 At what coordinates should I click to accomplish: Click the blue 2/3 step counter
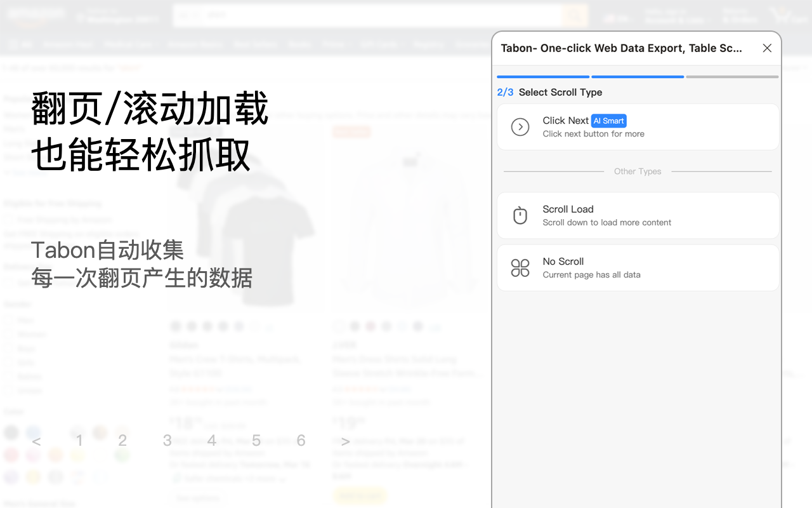(x=506, y=92)
